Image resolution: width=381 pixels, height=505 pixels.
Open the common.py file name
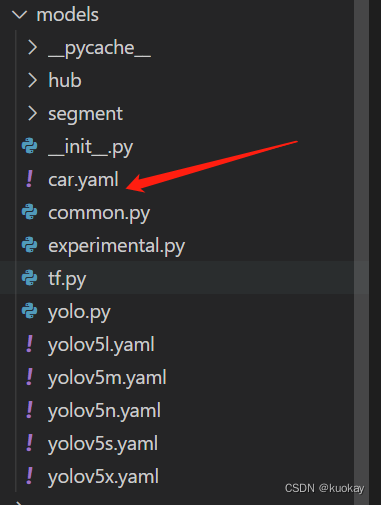(x=99, y=213)
